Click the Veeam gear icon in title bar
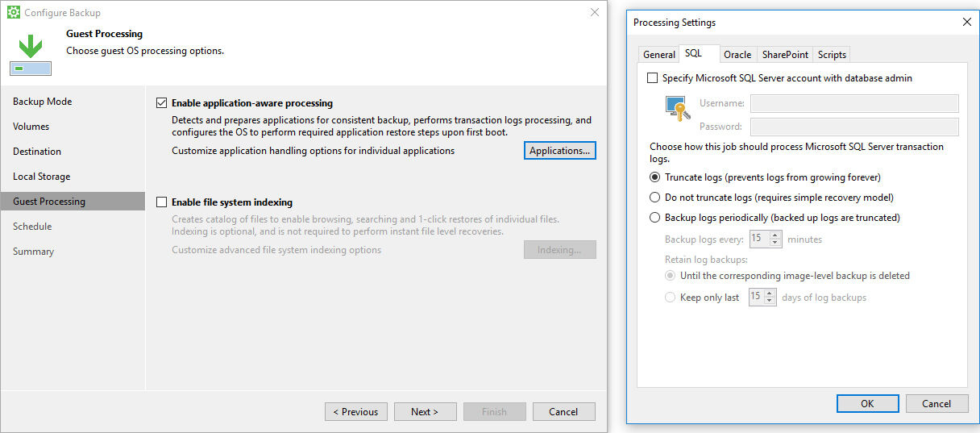 point(14,13)
